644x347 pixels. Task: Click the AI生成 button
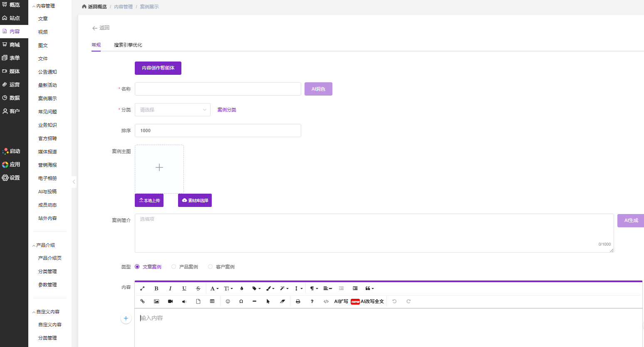tap(631, 221)
